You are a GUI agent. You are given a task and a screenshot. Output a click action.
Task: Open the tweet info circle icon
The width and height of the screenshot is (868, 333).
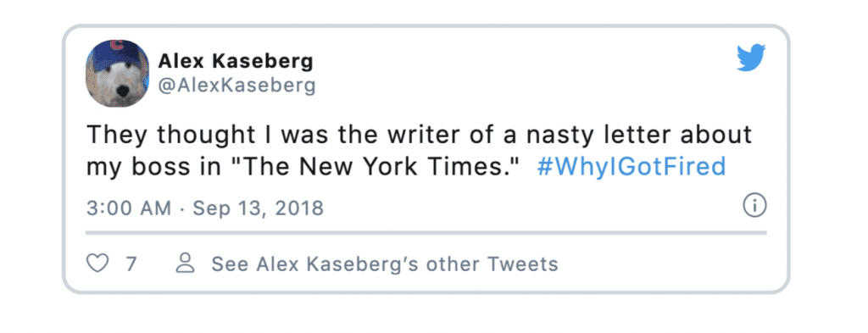tap(754, 207)
